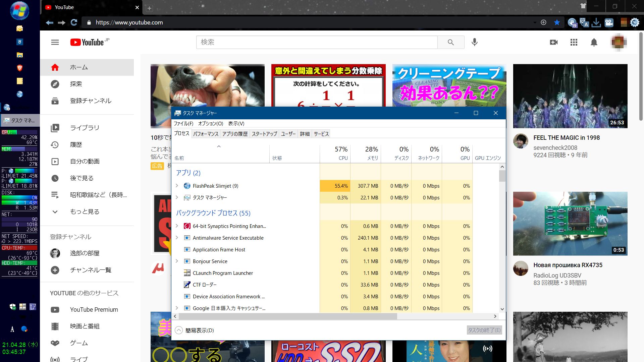Open ライブラリ in the sidebar
Viewport: 644px width, 362px height.
click(87, 128)
